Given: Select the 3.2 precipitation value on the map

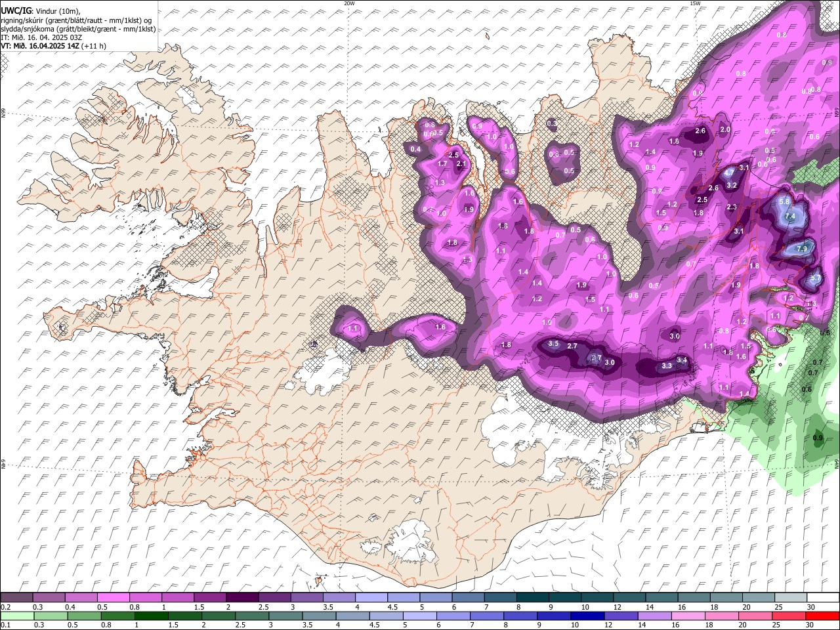Looking at the screenshot, I should coord(732,186).
